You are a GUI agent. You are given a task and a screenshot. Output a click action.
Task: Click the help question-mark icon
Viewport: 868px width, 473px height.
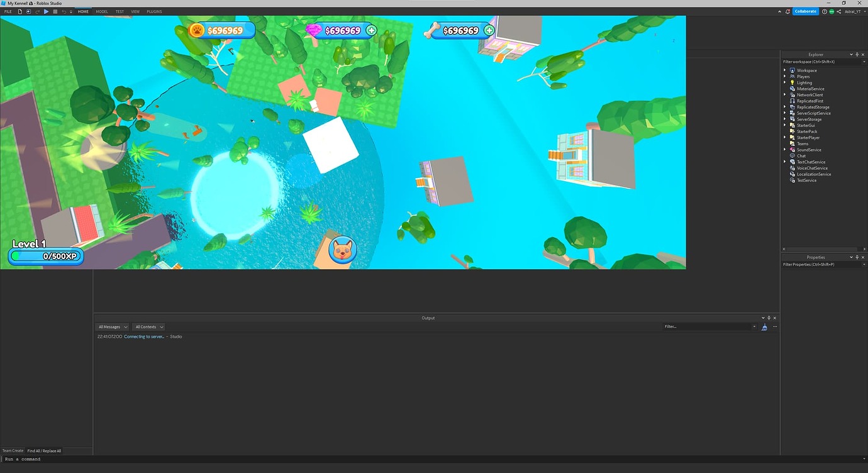[x=825, y=11]
